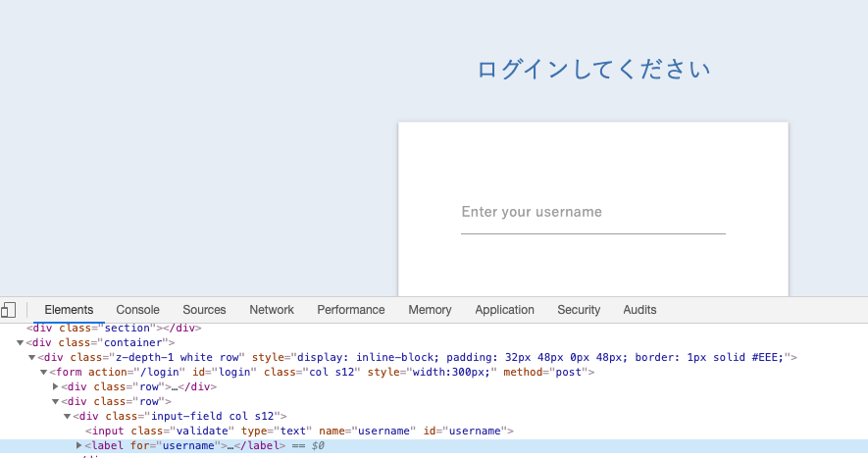Select the input class validate line
Image resolution: width=868 pixels, height=458 pixels.
point(299,431)
